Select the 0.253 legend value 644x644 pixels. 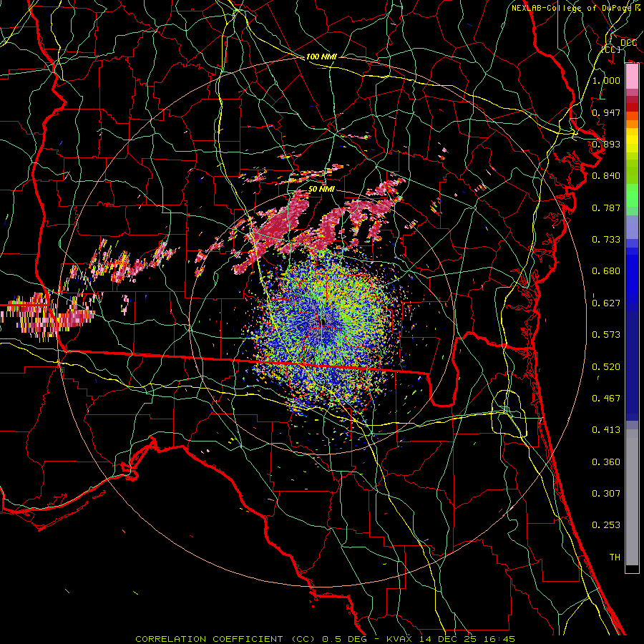(606, 525)
